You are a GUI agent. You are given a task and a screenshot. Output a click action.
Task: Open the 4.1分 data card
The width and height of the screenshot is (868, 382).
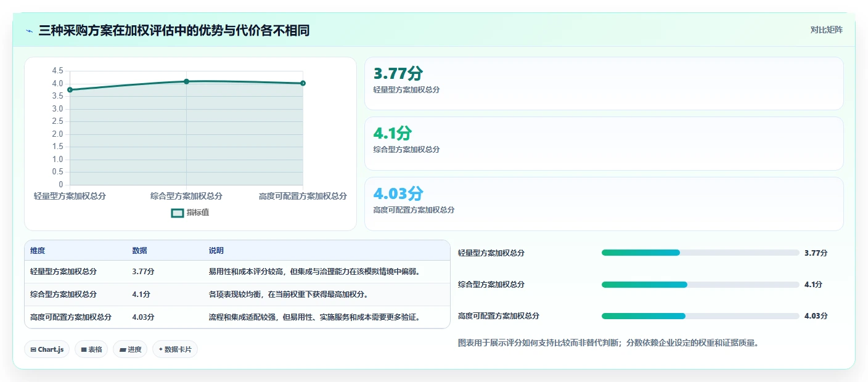pyautogui.click(x=604, y=144)
